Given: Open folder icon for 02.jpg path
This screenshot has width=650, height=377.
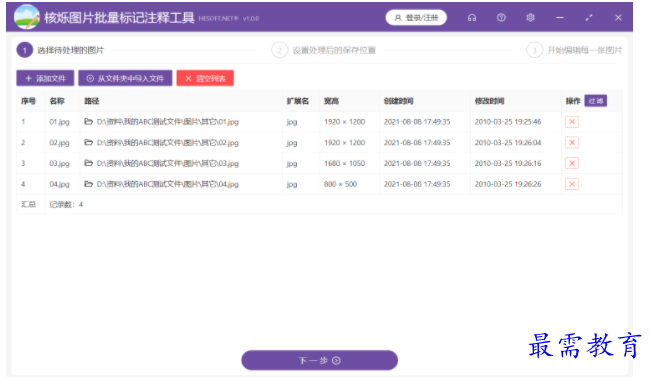Looking at the screenshot, I should click(88, 142).
